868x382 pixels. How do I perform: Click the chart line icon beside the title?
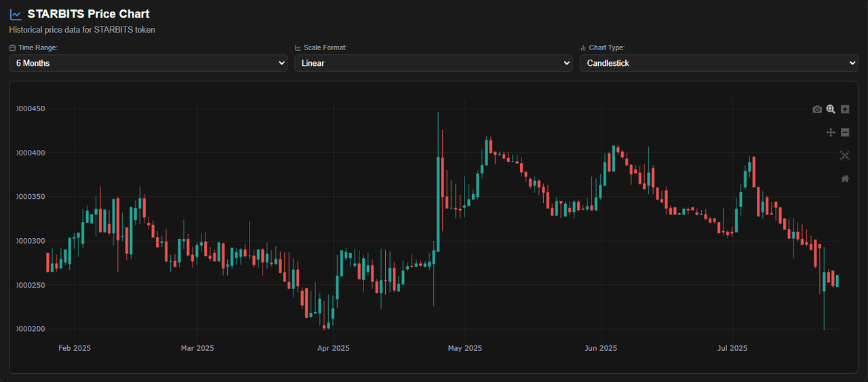coord(16,14)
